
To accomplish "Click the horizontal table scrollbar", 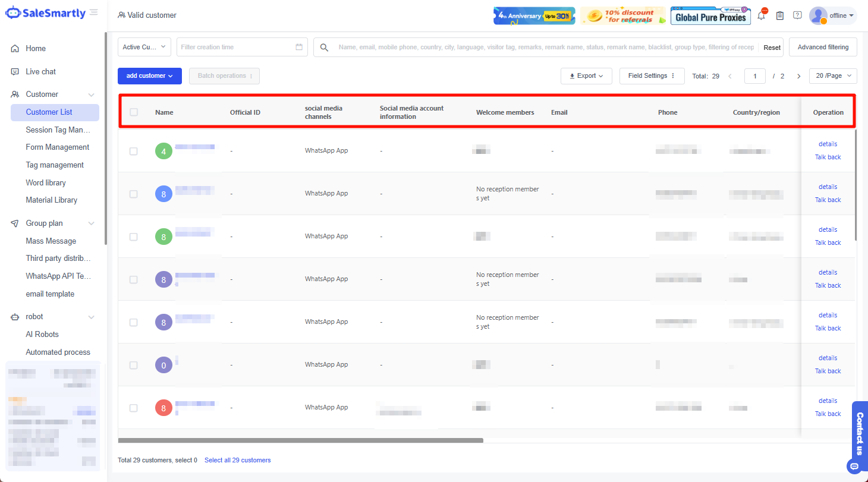I will tap(300, 440).
